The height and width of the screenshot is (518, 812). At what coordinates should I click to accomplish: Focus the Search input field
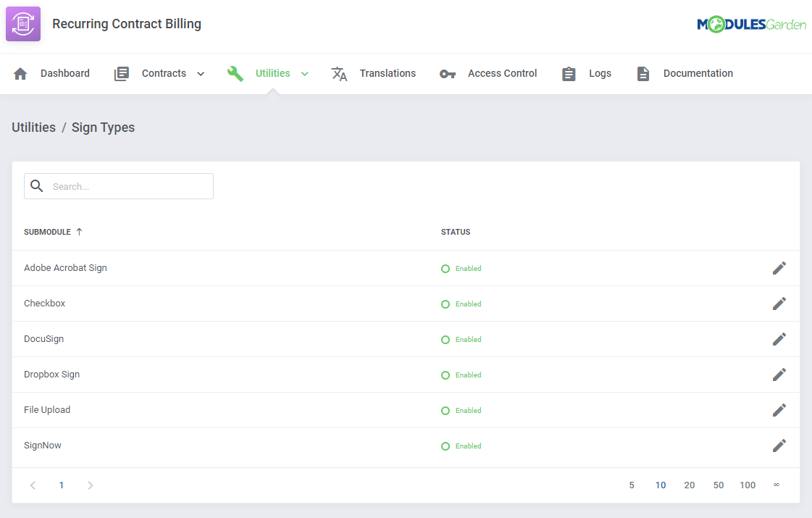point(119,186)
